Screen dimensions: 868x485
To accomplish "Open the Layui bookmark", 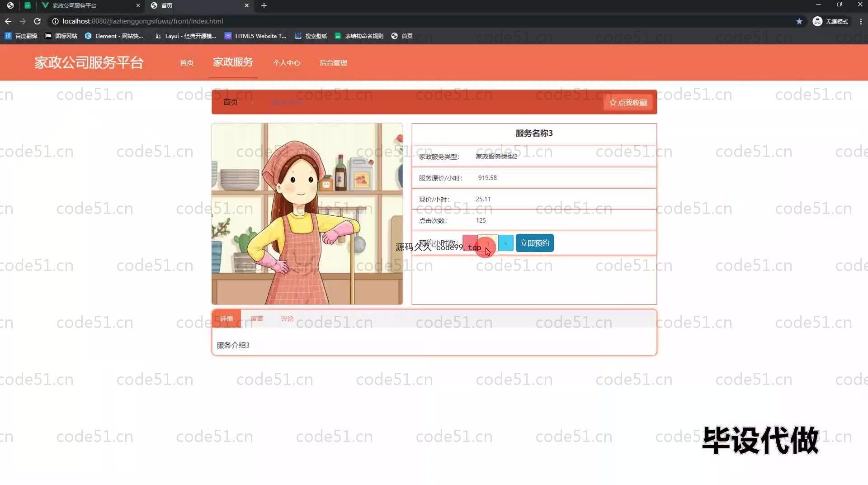I will (x=185, y=36).
